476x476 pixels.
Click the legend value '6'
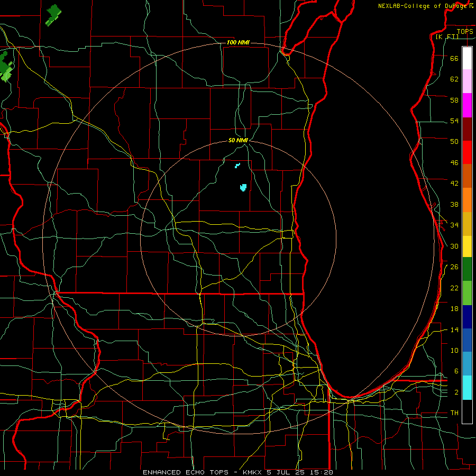[456, 371]
